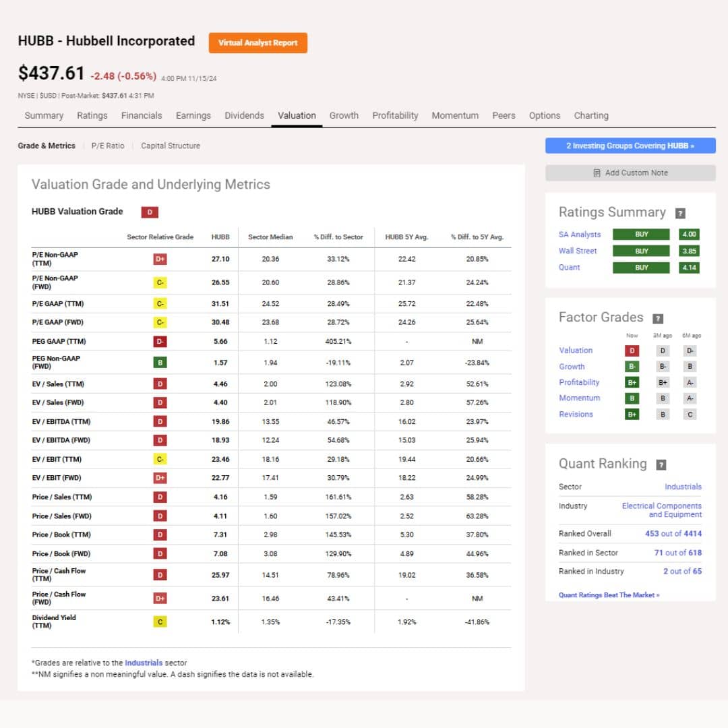This screenshot has width=728, height=728.
Task: Open the Options tab
Action: [x=545, y=116]
